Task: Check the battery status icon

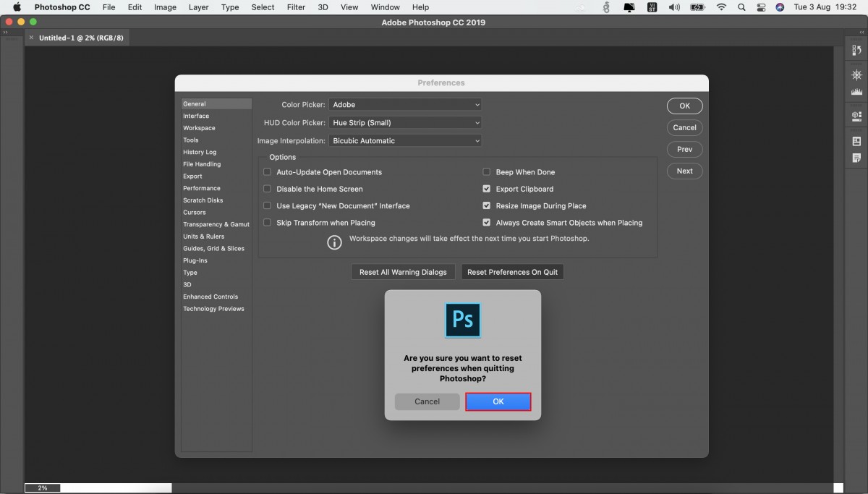Action: [x=697, y=7]
